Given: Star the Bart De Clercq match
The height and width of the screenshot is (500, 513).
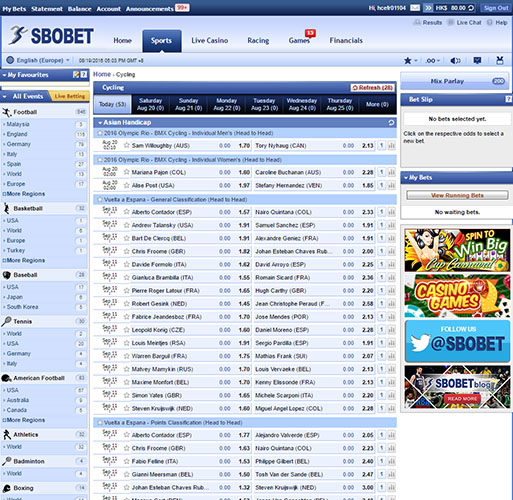Looking at the screenshot, I should click(x=126, y=238).
